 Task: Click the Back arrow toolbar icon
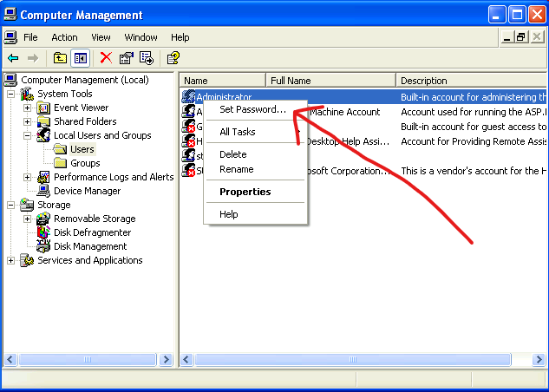(x=13, y=58)
